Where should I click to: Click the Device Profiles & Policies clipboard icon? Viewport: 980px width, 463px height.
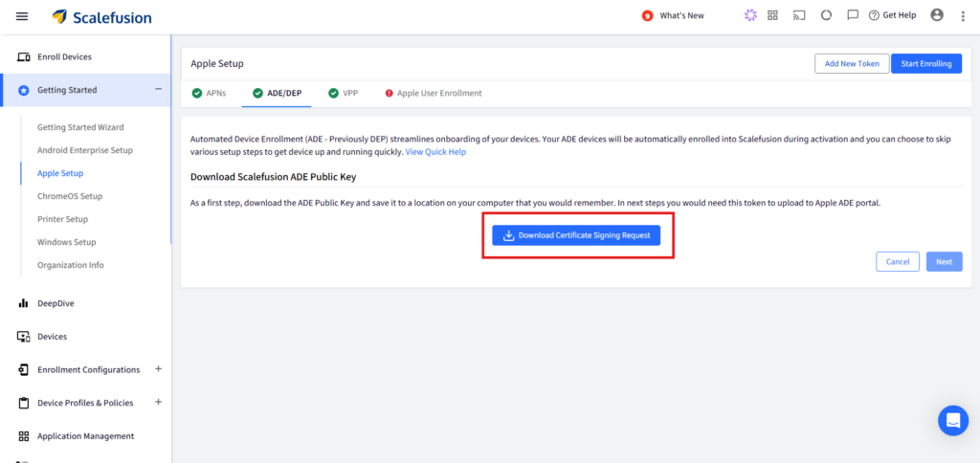[24, 403]
